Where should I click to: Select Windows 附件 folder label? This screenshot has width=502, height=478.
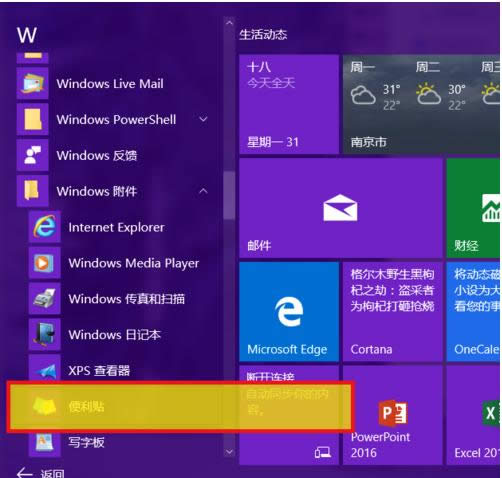(97, 191)
